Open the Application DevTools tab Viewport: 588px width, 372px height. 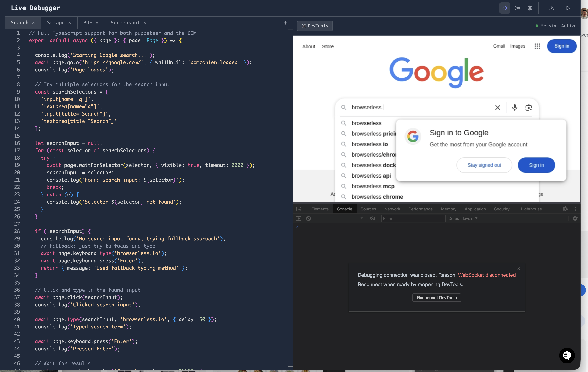point(475,209)
